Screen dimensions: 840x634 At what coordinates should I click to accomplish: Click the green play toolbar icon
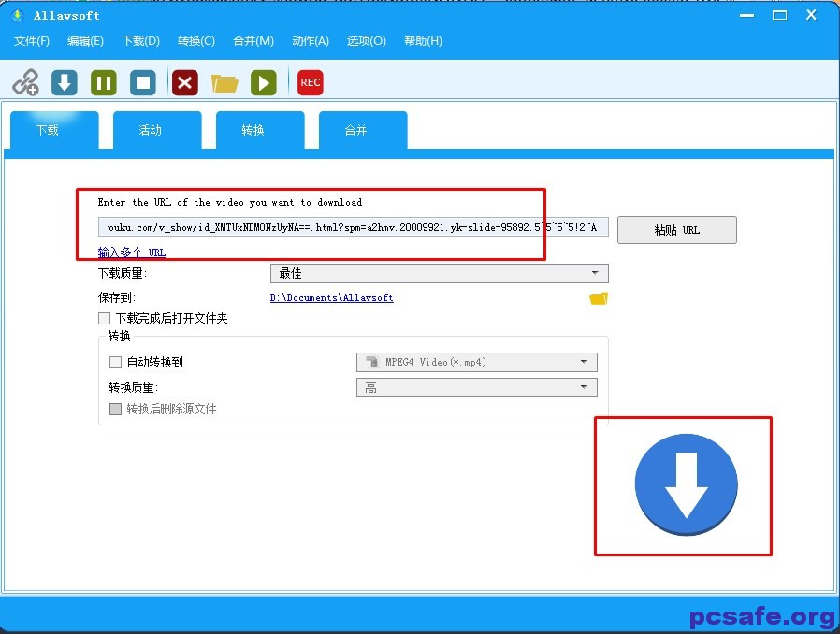[264, 82]
